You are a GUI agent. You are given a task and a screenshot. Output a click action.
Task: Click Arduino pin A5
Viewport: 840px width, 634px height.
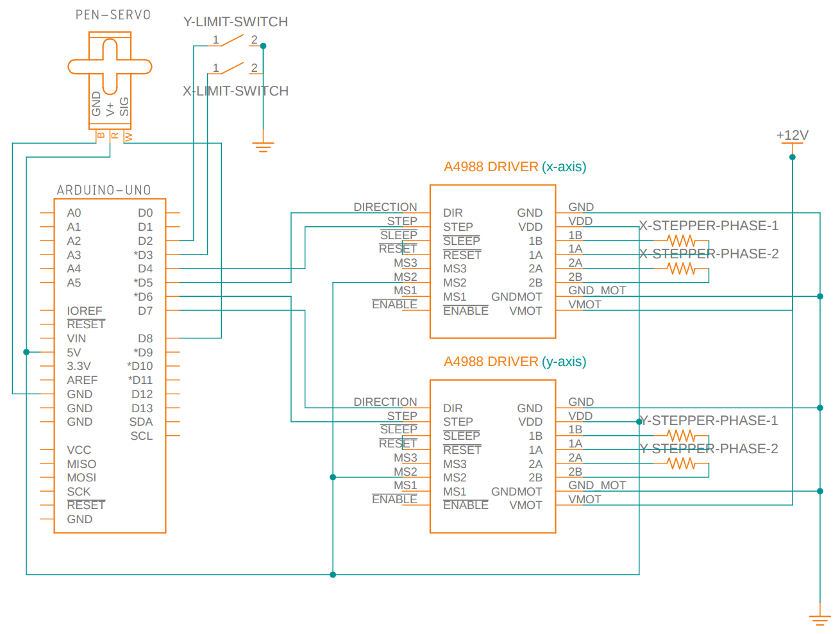[x=74, y=283]
